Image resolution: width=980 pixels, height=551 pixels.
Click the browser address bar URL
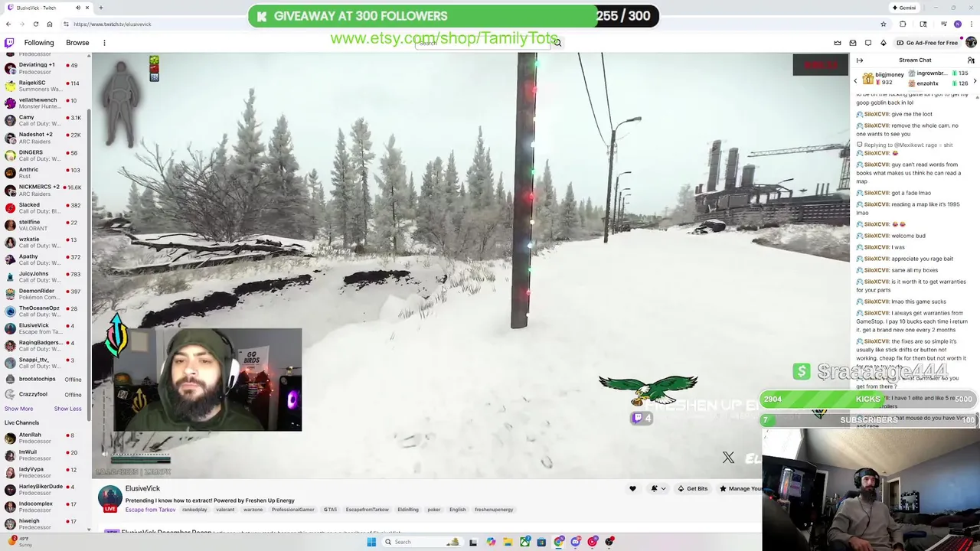point(112,24)
